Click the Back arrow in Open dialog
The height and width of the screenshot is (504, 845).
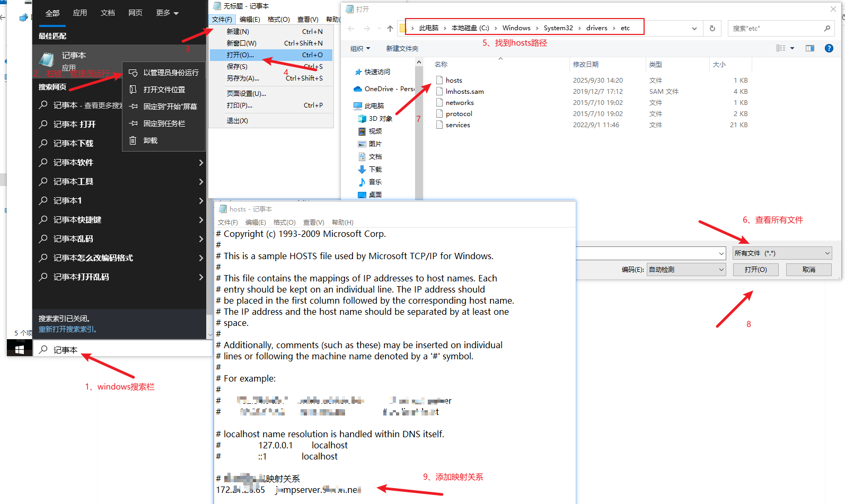point(351,28)
